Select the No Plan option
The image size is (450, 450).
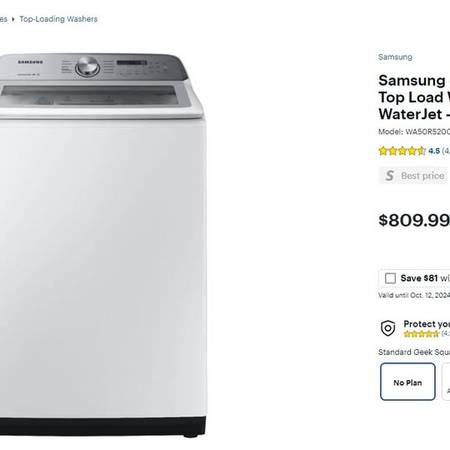[408, 382]
